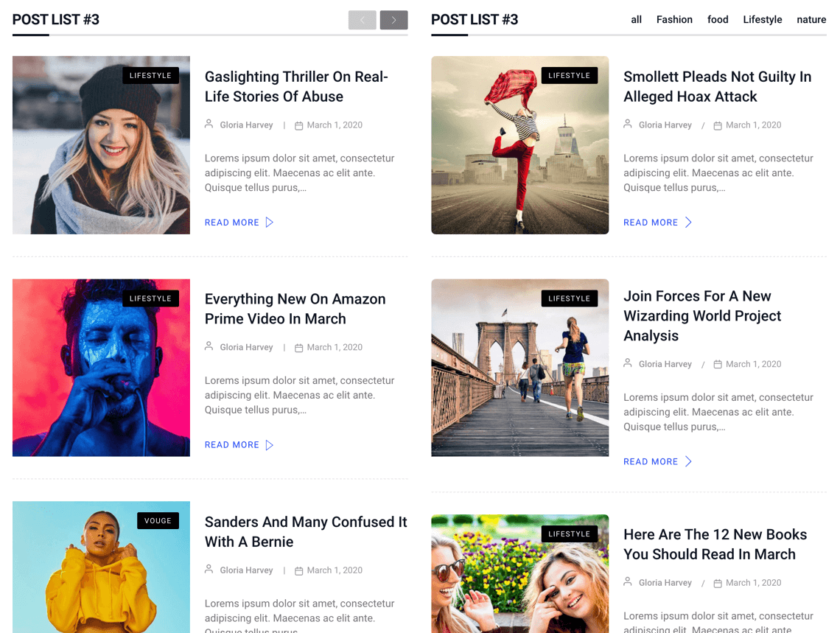Click the previous arrow in the left post list
Viewport: 840px width, 633px height.
[x=362, y=20]
